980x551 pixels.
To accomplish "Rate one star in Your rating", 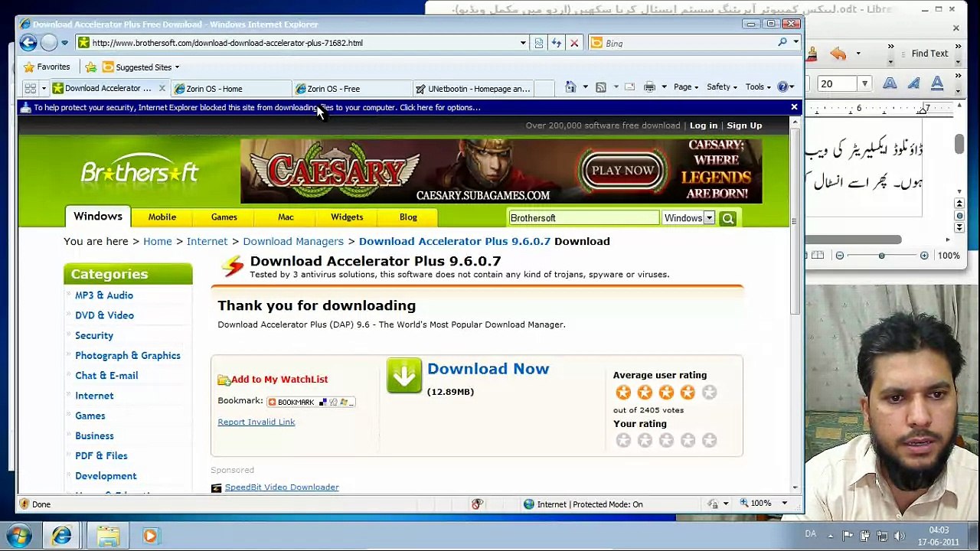I will 623,440.
